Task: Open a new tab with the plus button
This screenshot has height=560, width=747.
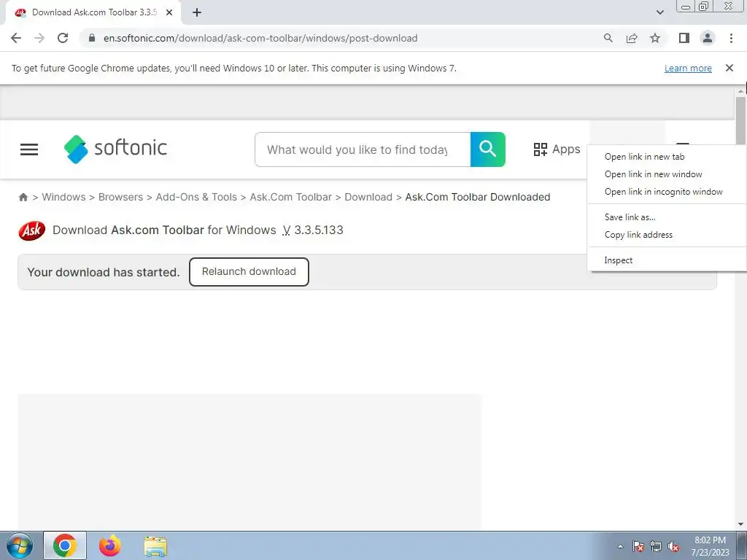Action: pos(197,12)
